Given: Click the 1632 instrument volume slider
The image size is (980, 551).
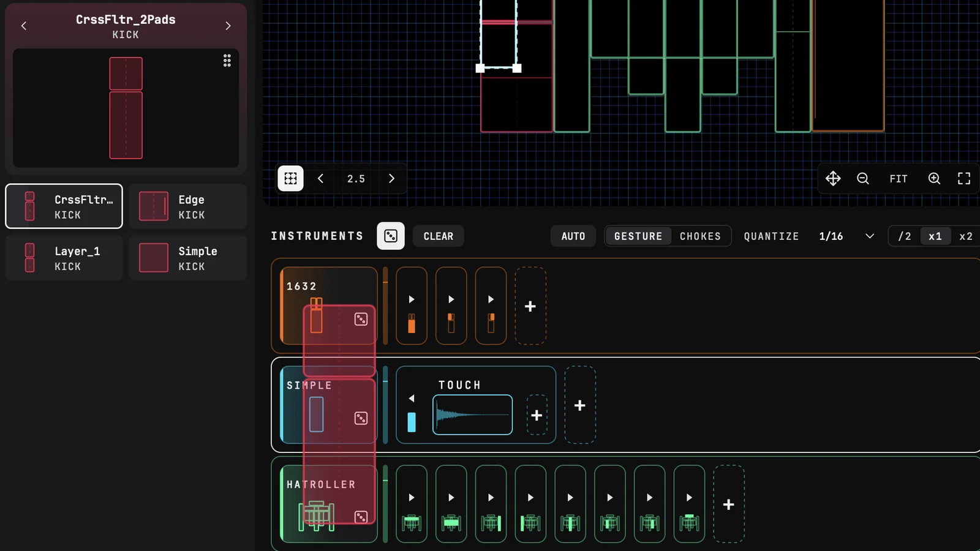Looking at the screenshot, I should (x=385, y=305).
